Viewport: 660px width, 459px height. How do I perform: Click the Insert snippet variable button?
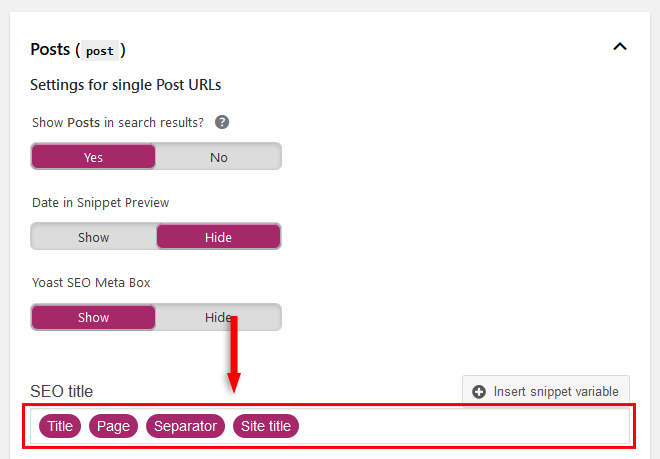click(546, 391)
